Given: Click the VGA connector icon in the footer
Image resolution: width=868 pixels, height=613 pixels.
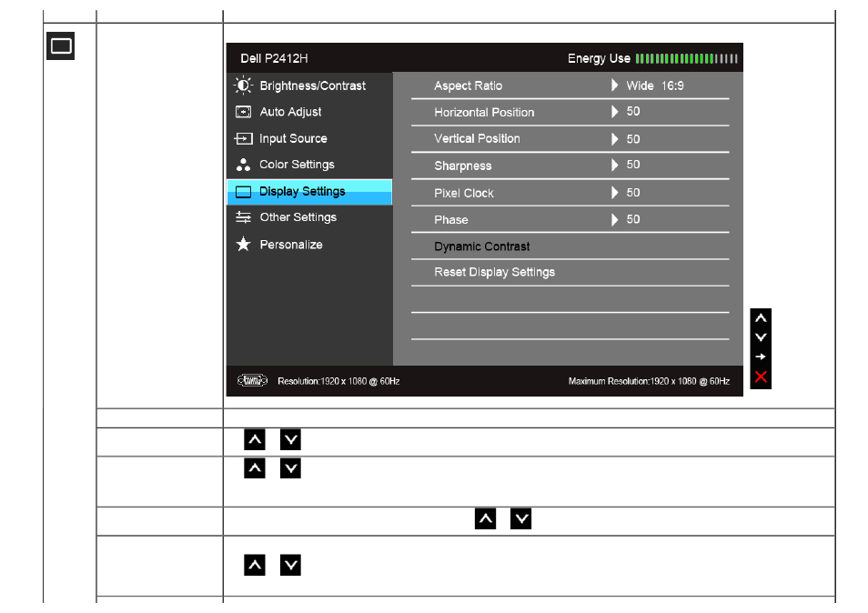Looking at the screenshot, I should pyautogui.click(x=252, y=381).
